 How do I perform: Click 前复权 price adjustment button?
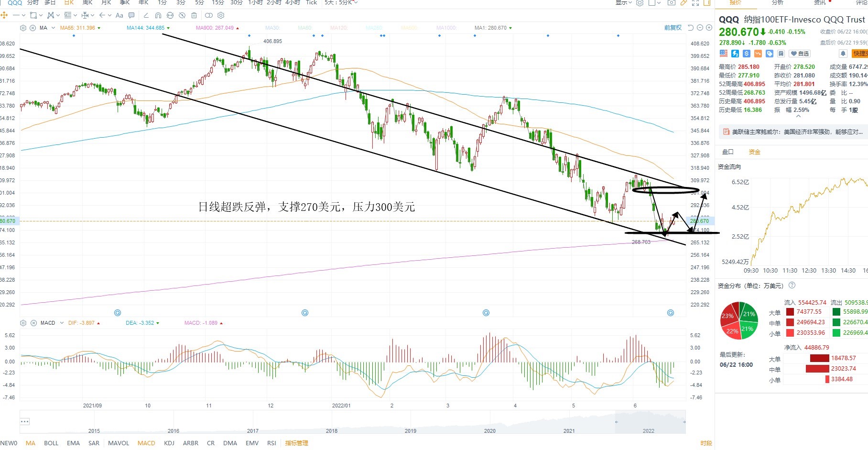673,28
